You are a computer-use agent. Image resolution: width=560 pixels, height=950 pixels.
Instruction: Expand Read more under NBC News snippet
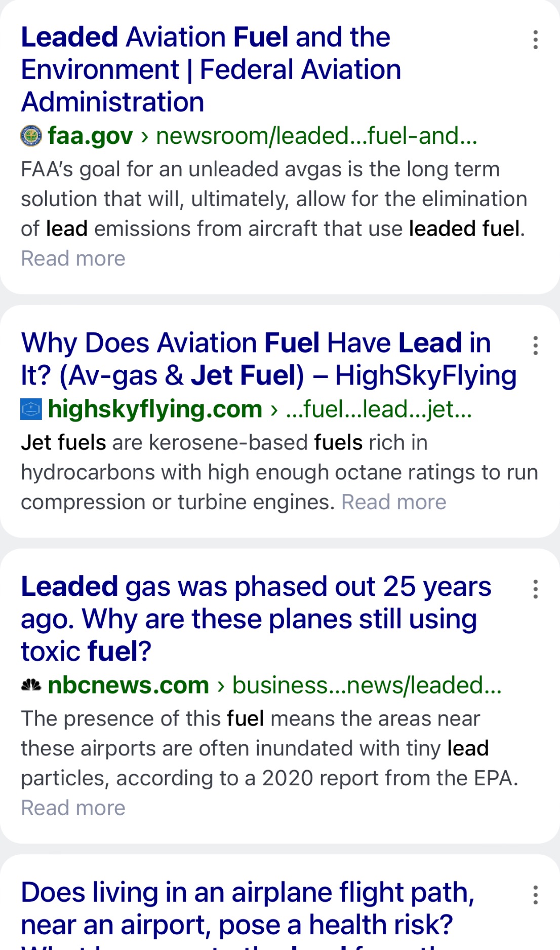tap(73, 808)
